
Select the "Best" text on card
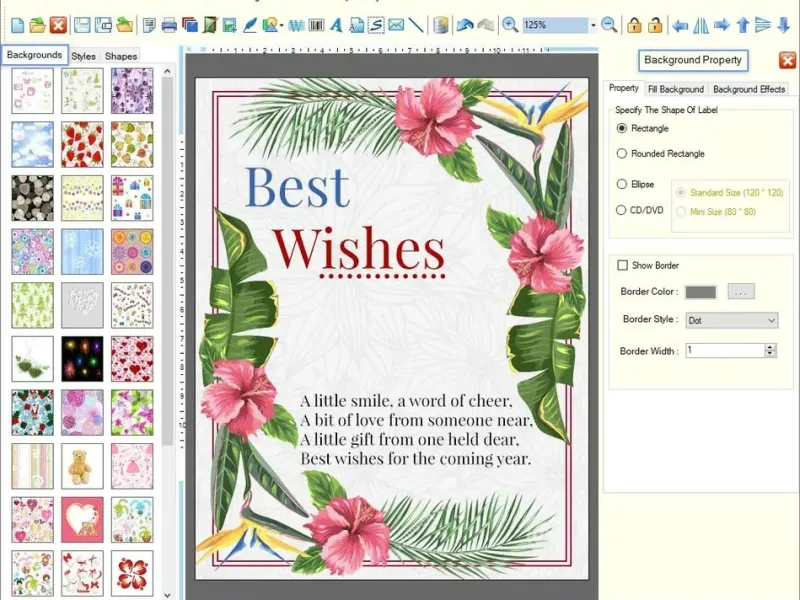point(297,187)
